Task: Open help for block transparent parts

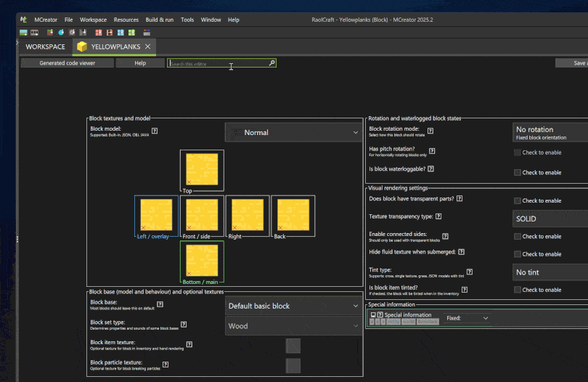Action: [x=460, y=198]
